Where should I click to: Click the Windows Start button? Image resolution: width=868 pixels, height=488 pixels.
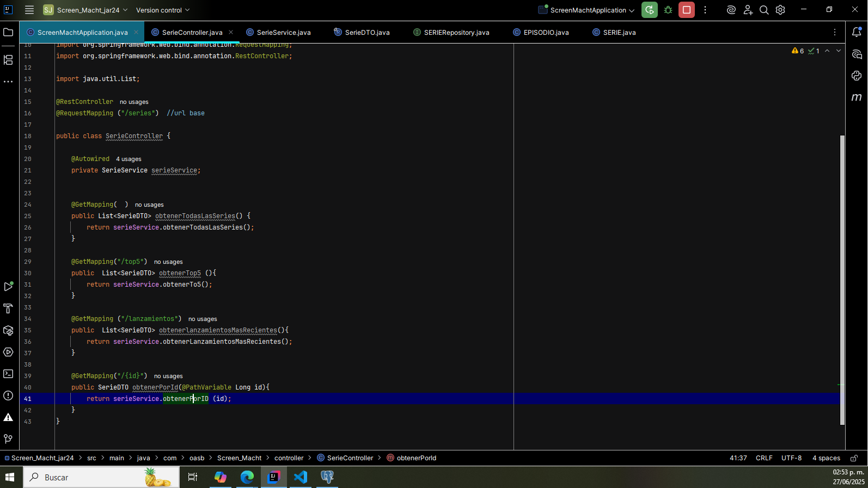(10, 477)
